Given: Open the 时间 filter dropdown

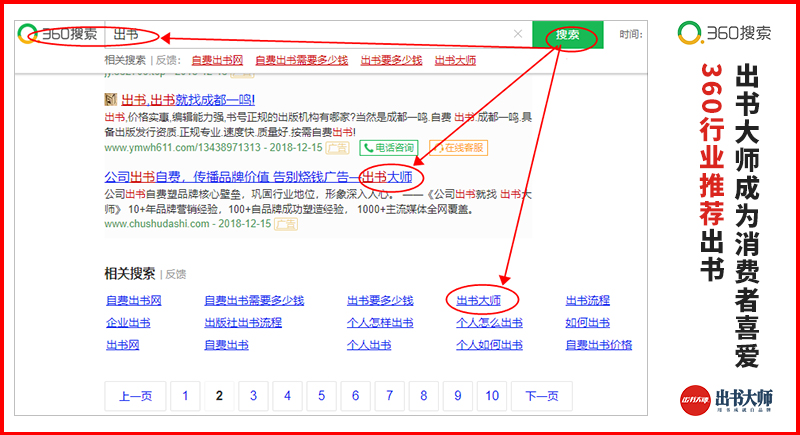Looking at the screenshot, I should [631, 35].
